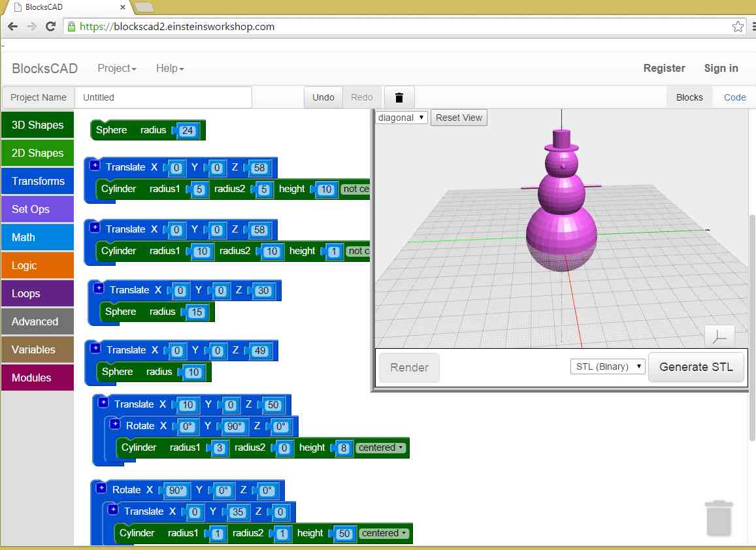Switch to the Code tab
This screenshot has width=756, height=550.
point(734,97)
